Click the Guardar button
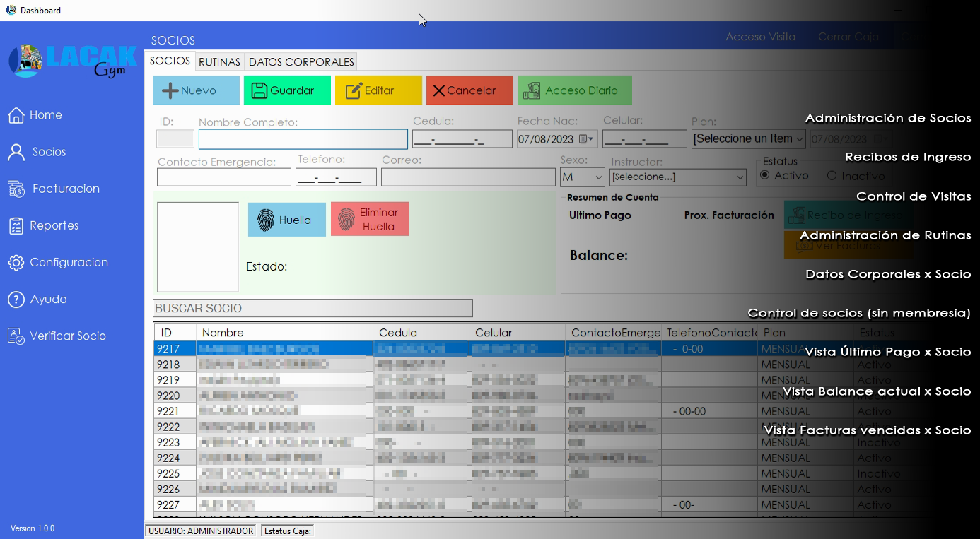 287,90
